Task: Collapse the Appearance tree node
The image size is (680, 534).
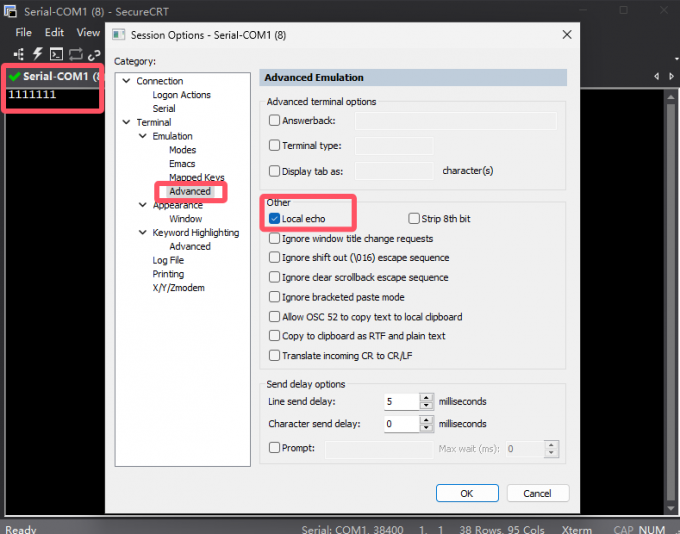Action: click(x=142, y=205)
